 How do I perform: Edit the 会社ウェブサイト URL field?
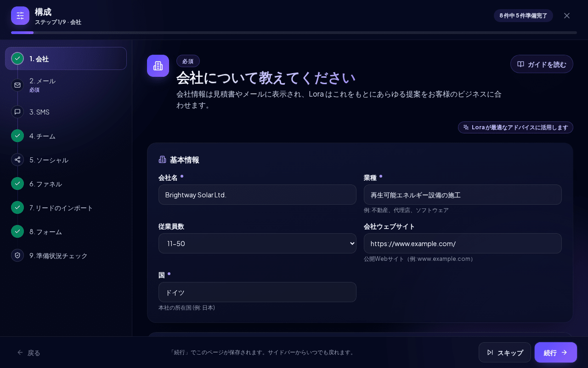(x=463, y=243)
